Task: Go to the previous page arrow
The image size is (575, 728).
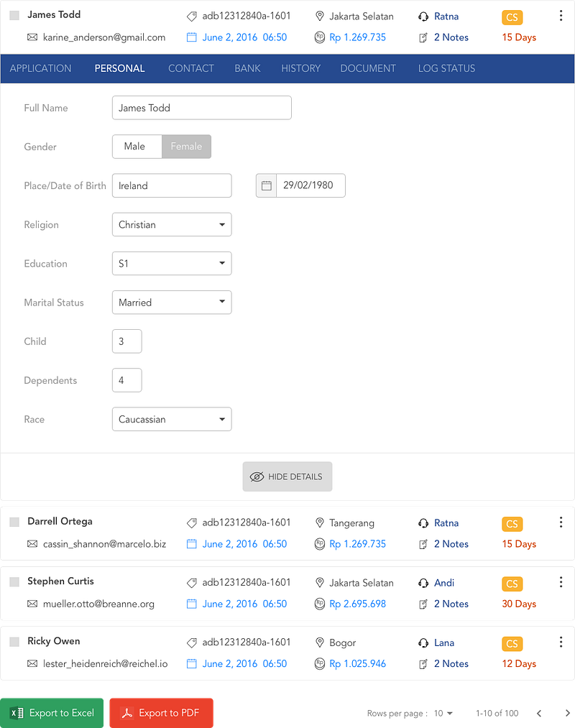Action: tap(539, 713)
